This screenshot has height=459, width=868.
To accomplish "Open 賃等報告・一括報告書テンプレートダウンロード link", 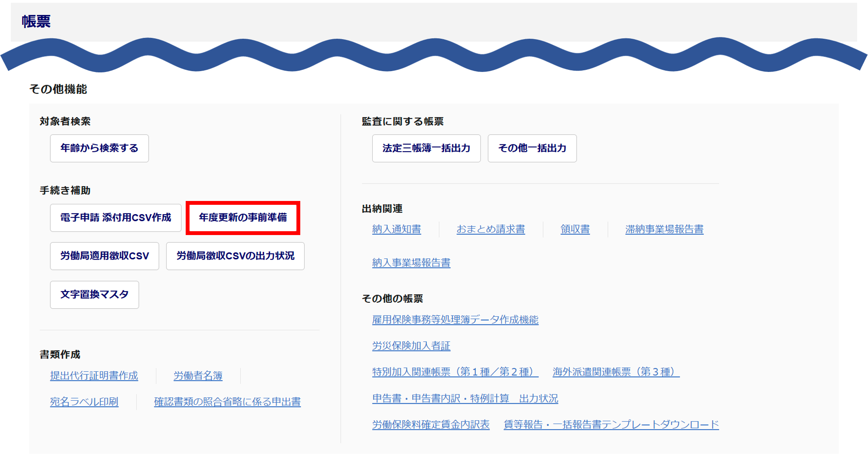I will click(x=611, y=425).
